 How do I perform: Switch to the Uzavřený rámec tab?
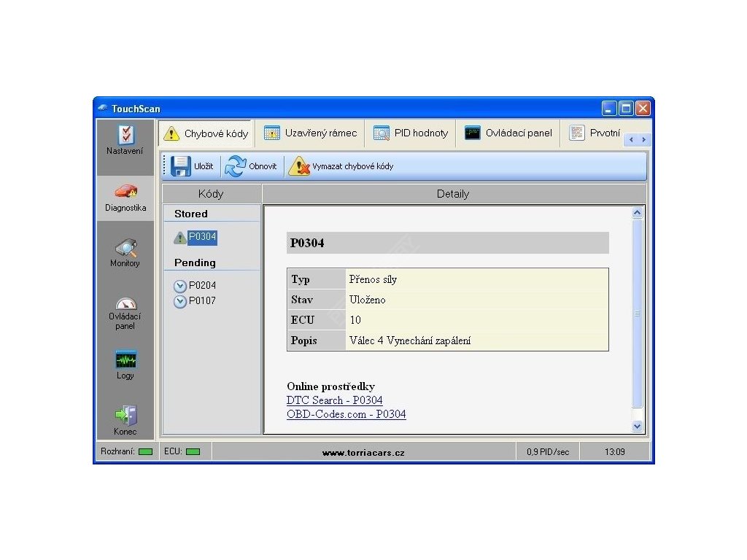click(310, 133)
